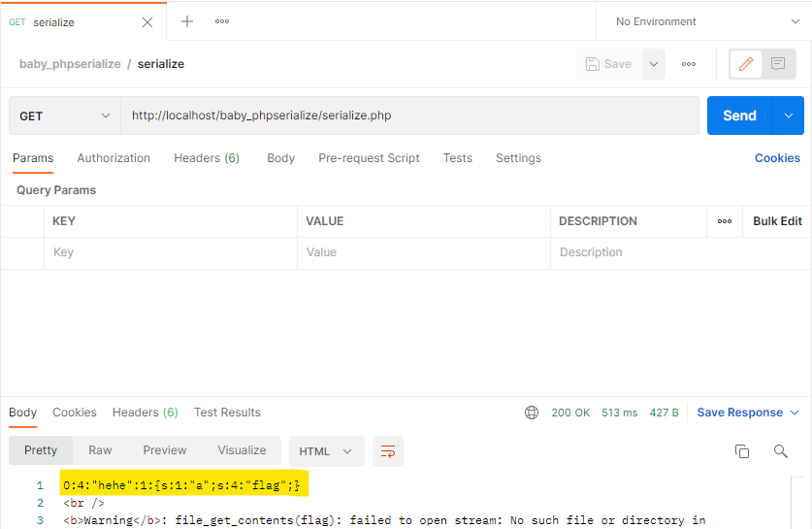Screen dimensions: 812x529
Task: Change the HTML response format dropdown
Action: pyautogui.click(x=326, y=451)
